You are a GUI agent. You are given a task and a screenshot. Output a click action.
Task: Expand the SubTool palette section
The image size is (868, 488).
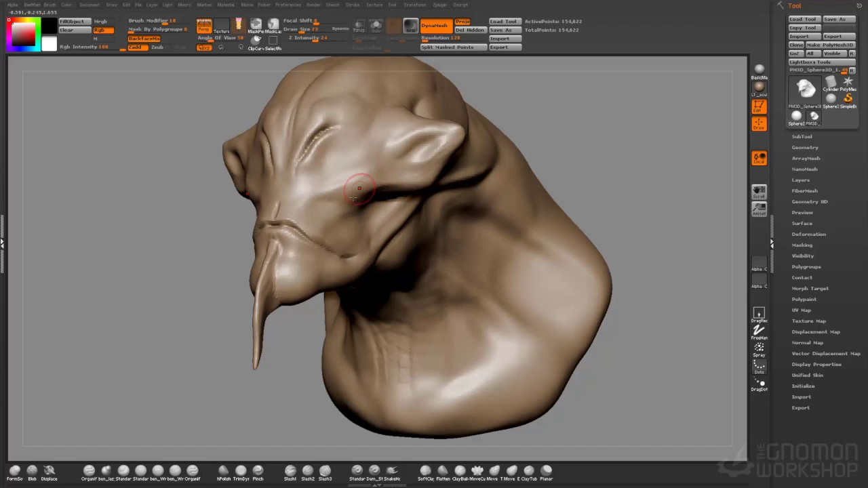click(x=802, y=136)
